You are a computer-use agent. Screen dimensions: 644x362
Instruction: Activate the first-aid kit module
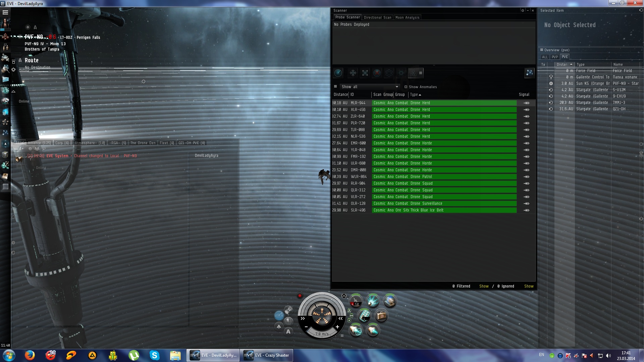coord(381,315)
